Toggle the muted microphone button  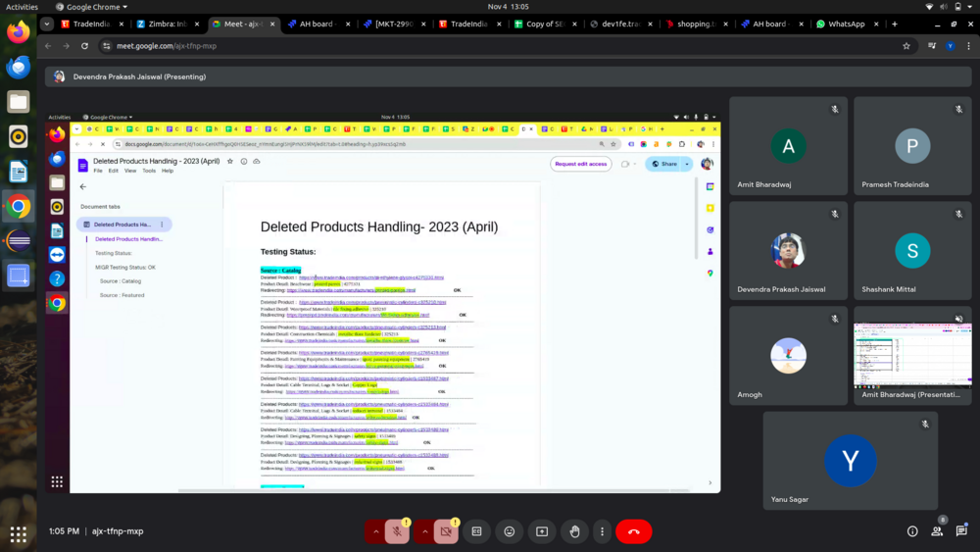pyautogui.click(x=397, y=531)
